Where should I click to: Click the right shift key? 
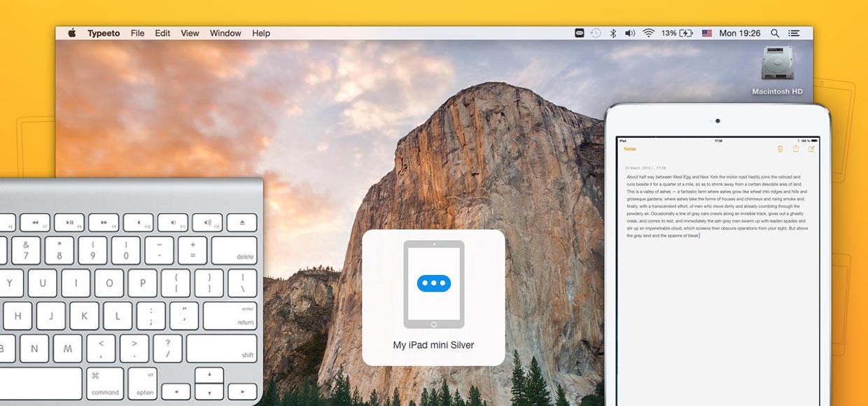click(222, 348)
